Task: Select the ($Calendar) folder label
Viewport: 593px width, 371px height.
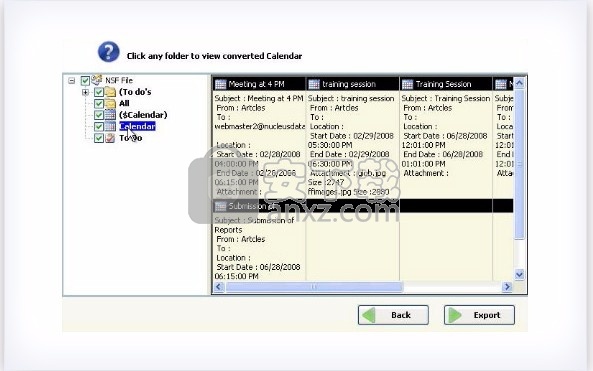Action: (x=143, y=115)
